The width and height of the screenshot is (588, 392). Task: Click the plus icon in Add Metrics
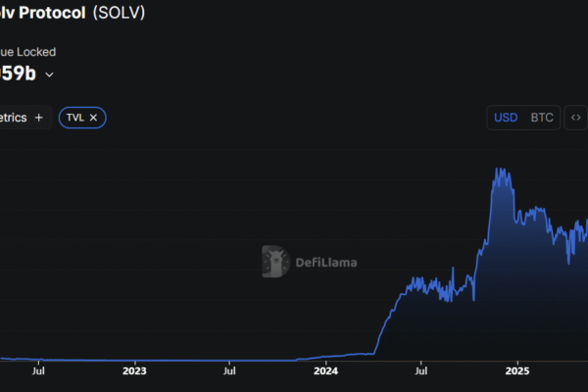click(39, 118)
